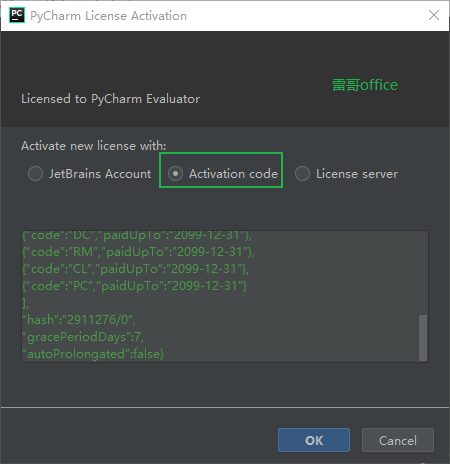Click the code CL paidUpTo line
This screenshot has height=464, width=450.
[135, 269]
